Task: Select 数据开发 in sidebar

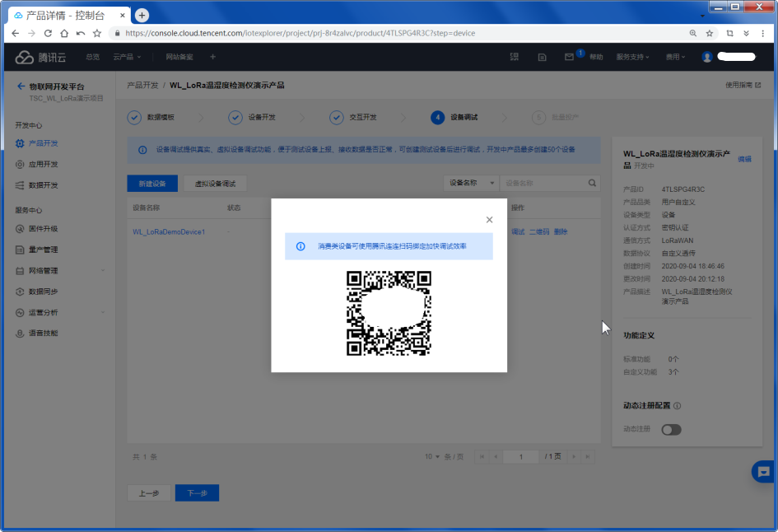Action: [43, 185]
